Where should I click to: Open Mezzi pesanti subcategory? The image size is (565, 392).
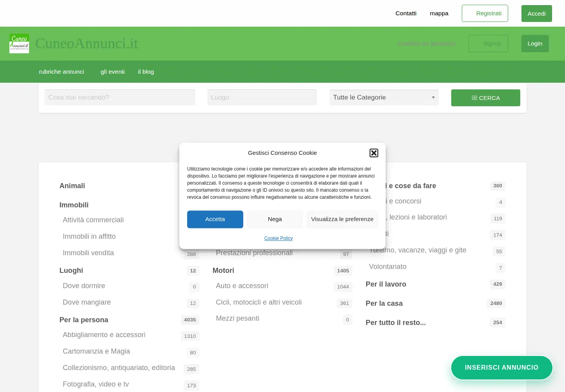(237, 318)
